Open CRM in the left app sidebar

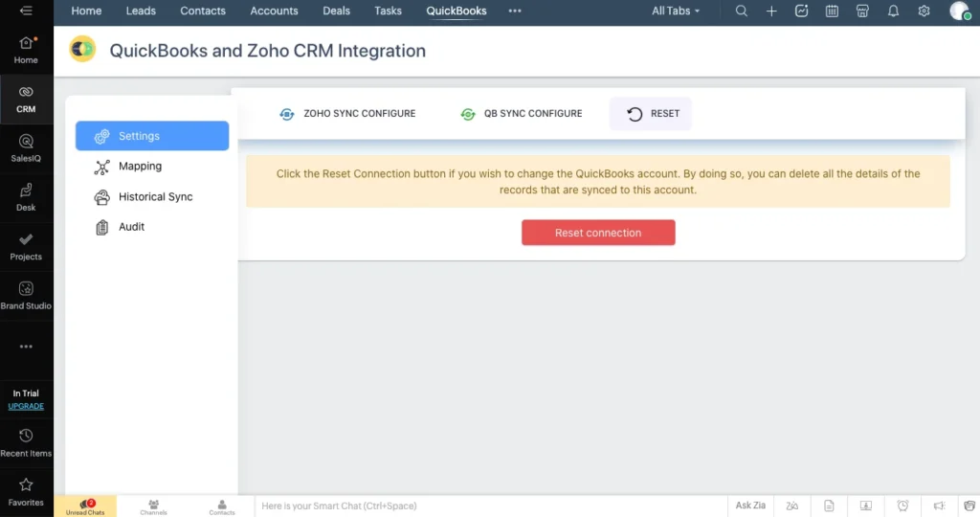[26, 100]
